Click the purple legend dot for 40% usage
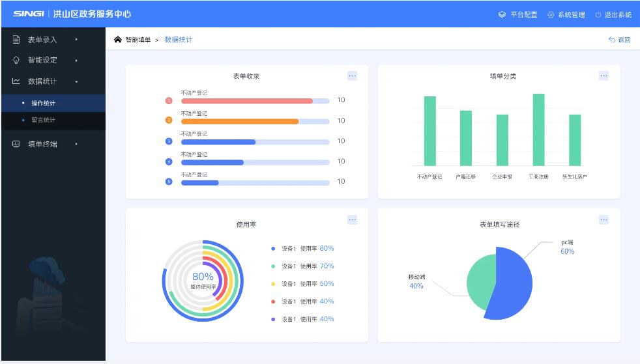 point(273,319)
